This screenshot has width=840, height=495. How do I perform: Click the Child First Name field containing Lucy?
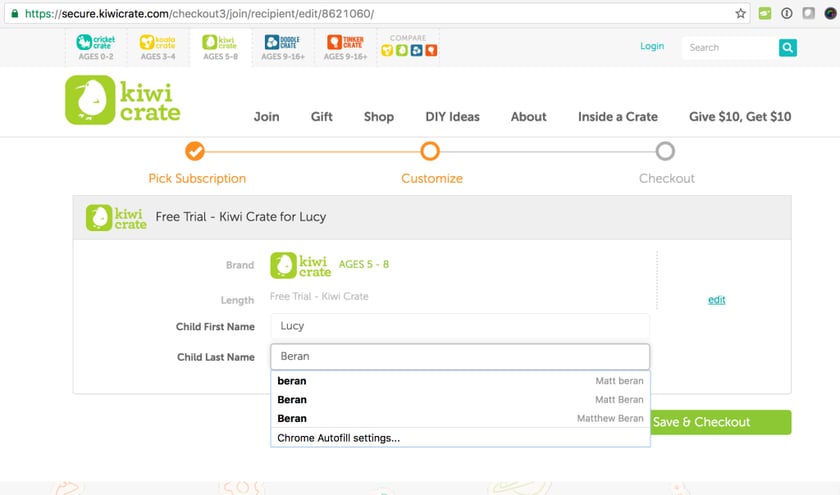point(460,326)
